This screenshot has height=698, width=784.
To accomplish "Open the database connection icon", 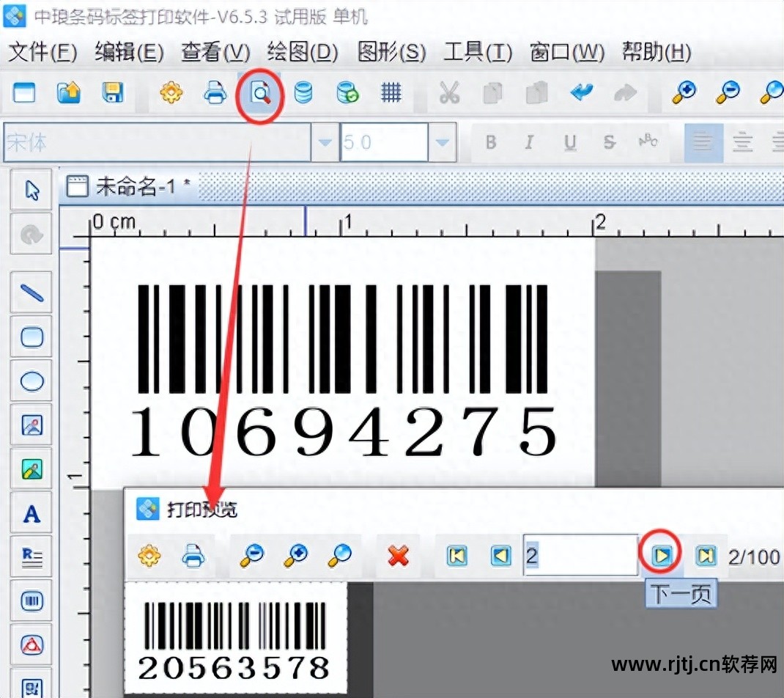I will (303, 93).
